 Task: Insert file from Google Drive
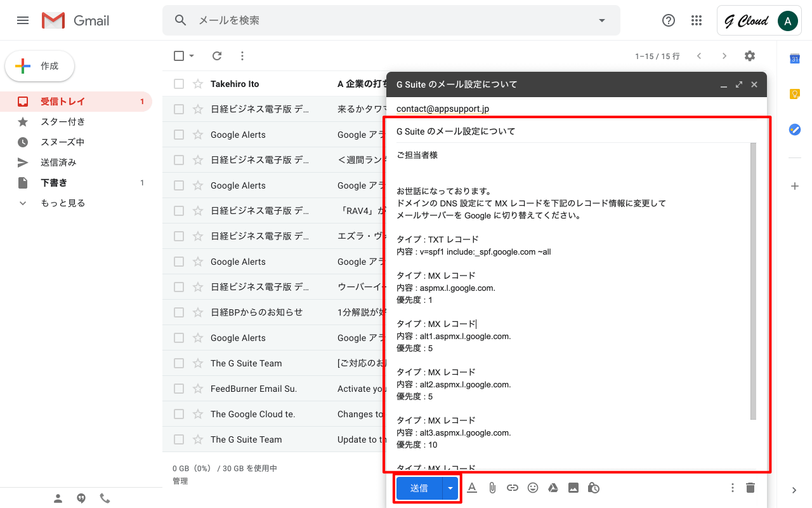(553, 488)
